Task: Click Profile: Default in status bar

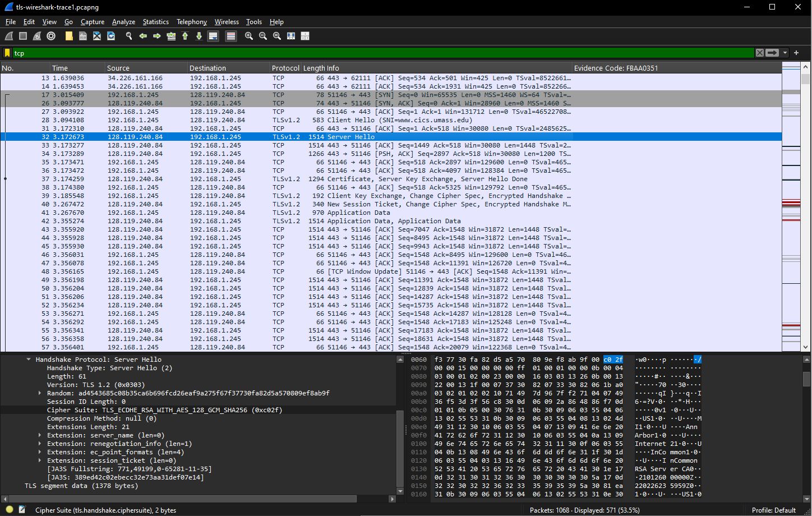Action: tap(773, 510)
